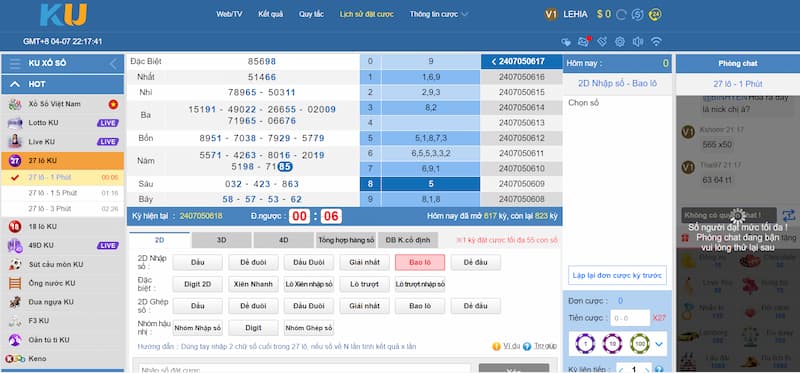The width and height of the screenshot is (800, 373).
Task: Switch to the 3D tab
Action: tap(221, 240)
